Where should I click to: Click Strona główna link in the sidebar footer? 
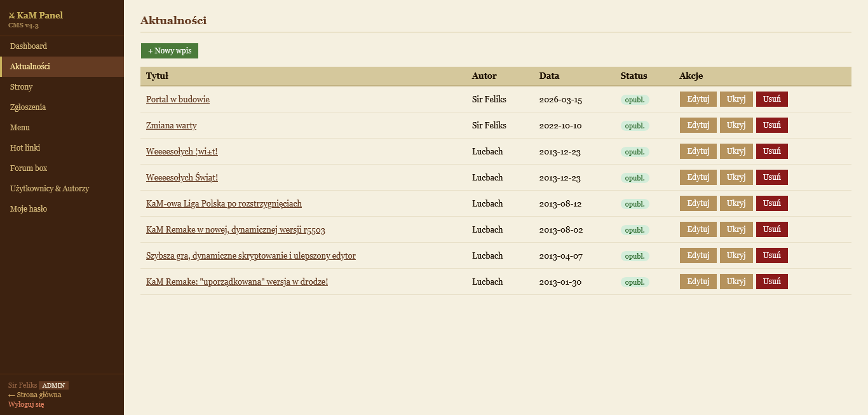[35, 395]
